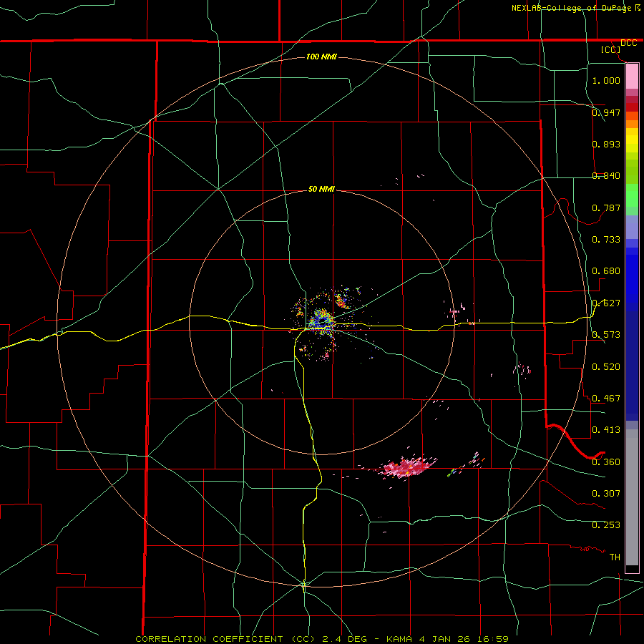This screenshot has width=644, height=644.
Task: Click the [CC] legend label
Action: pos(611,49)
